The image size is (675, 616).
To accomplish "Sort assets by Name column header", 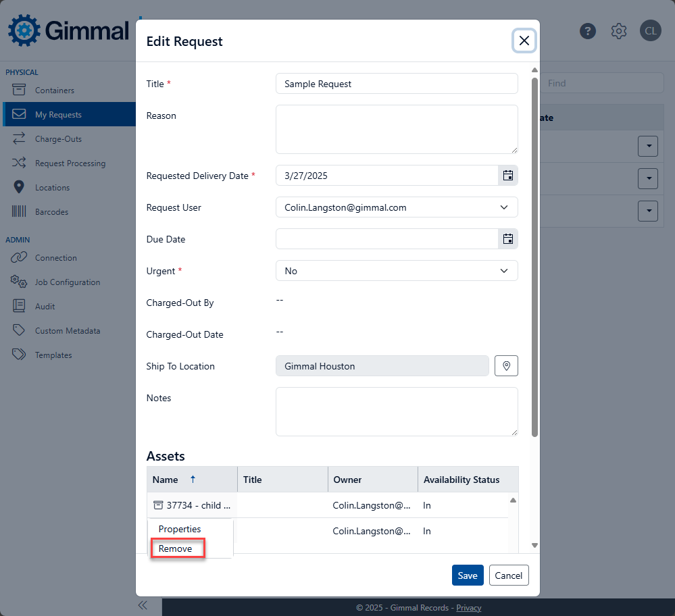I will [192, 479].
